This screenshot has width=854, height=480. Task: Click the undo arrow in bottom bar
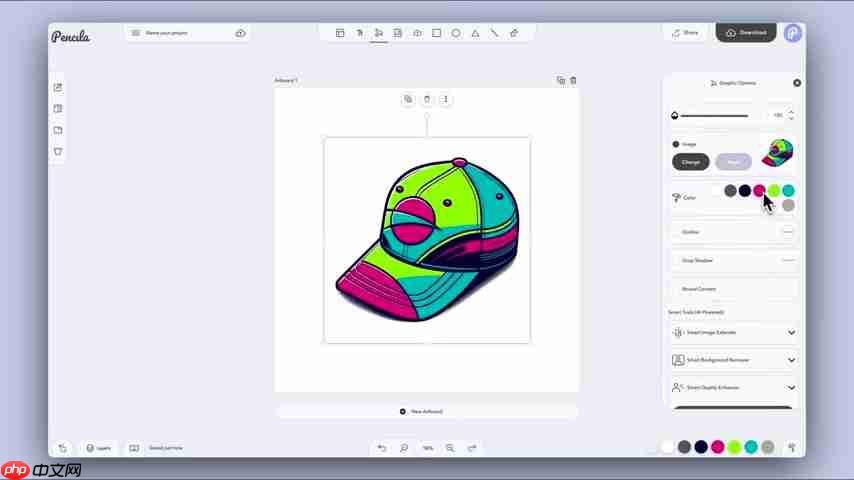tap(382, 448)
